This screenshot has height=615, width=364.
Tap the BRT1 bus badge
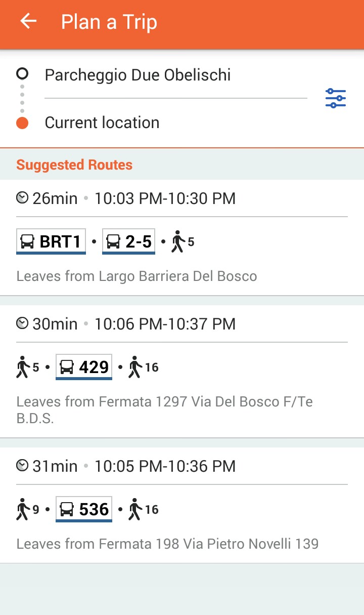51,241
